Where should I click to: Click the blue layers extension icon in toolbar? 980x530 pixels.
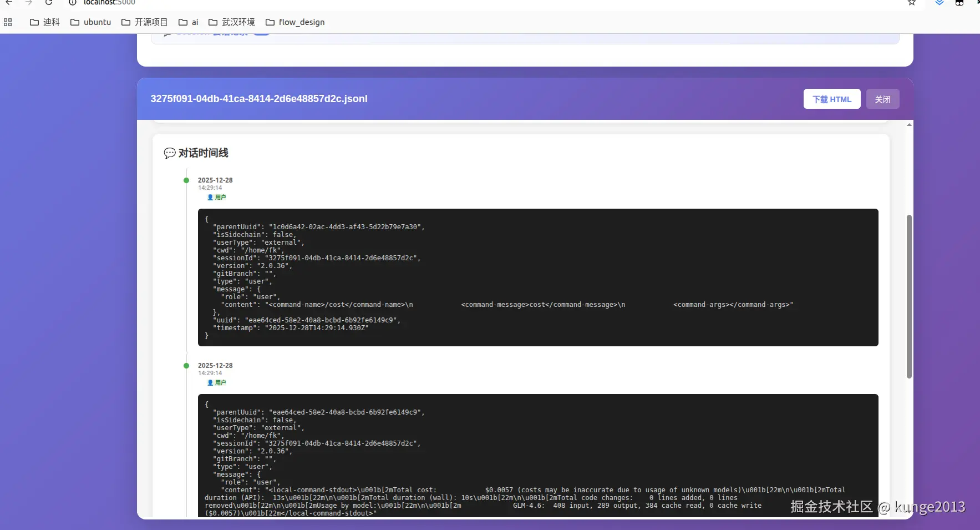pyautogui.click(x=940, y=2)
